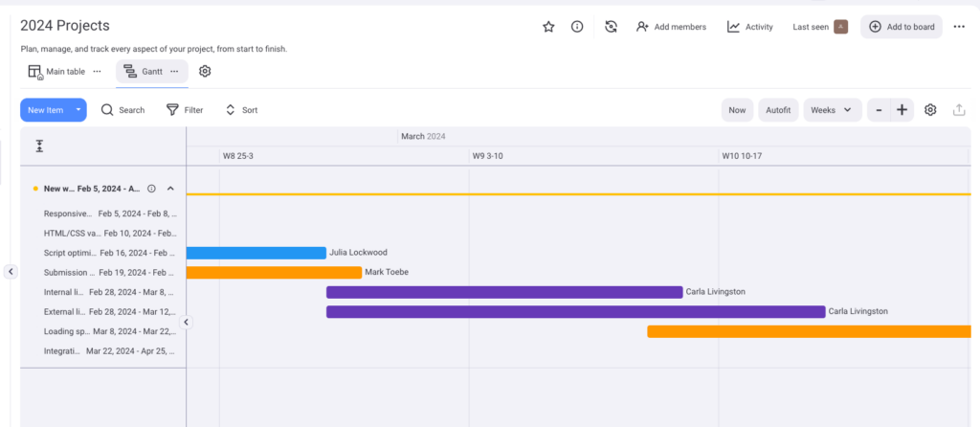Click the automations sync icon in header
The height and width of the screenshot is (427, 980).
[612, 27]
